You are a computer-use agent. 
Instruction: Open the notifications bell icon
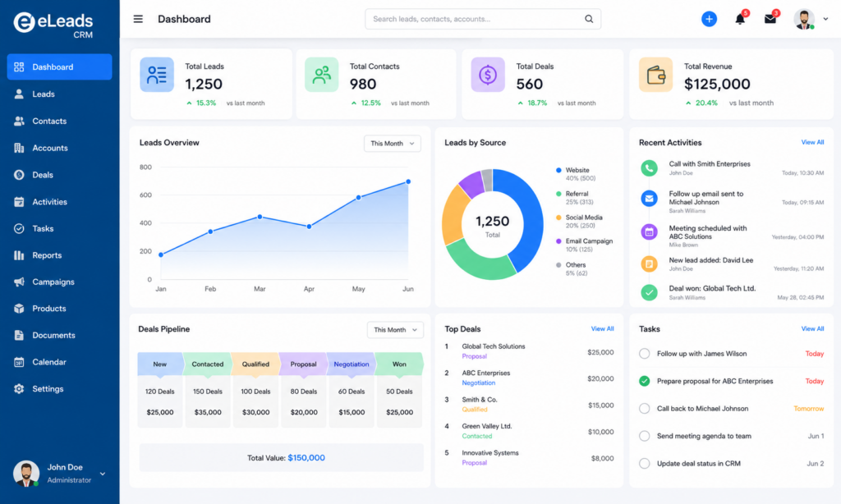click(x=740, y=20)
